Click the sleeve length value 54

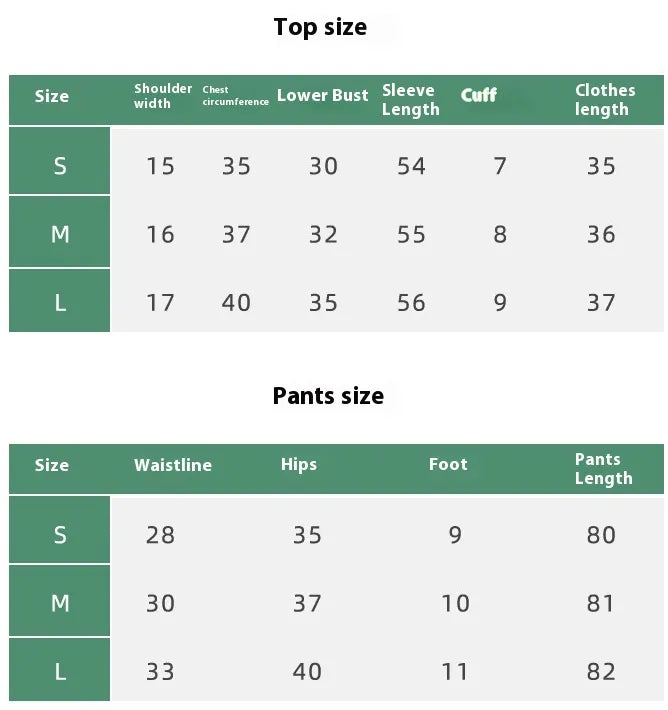[x=411, y=166]
